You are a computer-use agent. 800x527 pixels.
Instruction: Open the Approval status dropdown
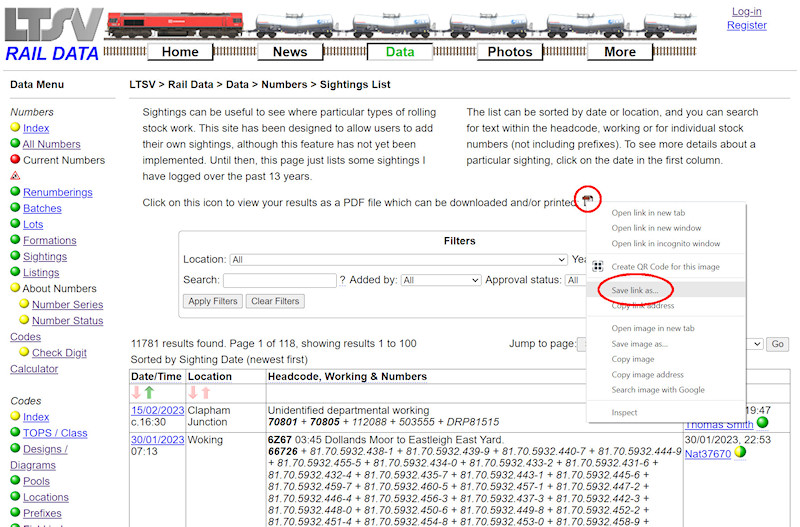(x=575, y=281)
